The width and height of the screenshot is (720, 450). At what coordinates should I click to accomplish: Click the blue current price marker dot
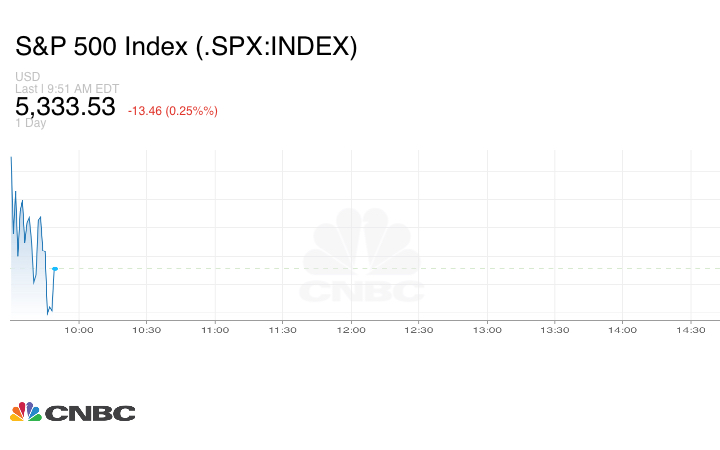coord(55,269)
